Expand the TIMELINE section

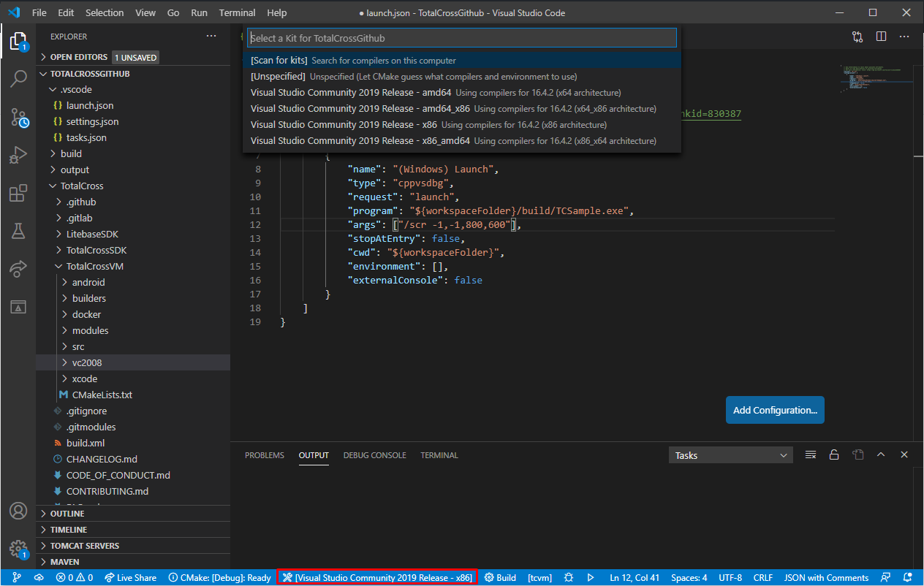[x=133, y=530]
